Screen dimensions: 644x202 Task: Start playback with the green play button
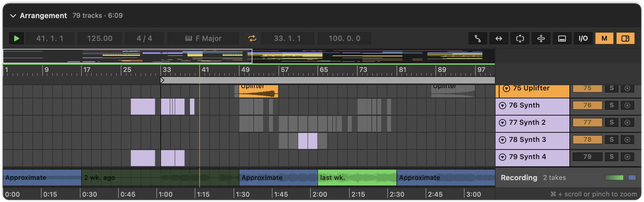(16, 38)
